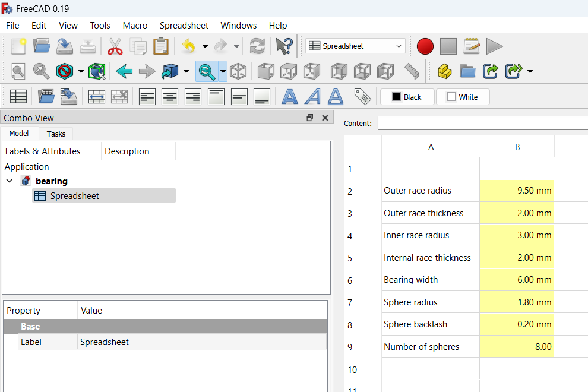Close the Combo View panel
This screenshot has height=392, width=588.
click(x=325, y=118)
